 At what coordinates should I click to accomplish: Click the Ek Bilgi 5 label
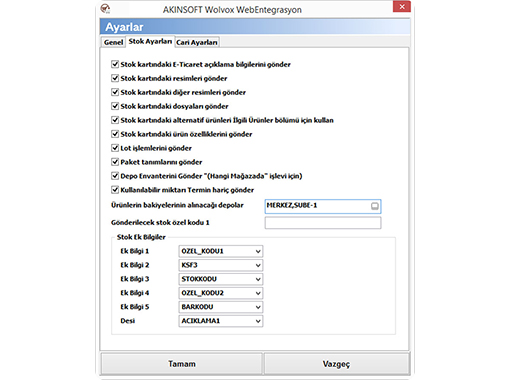(x=135, y=307)
